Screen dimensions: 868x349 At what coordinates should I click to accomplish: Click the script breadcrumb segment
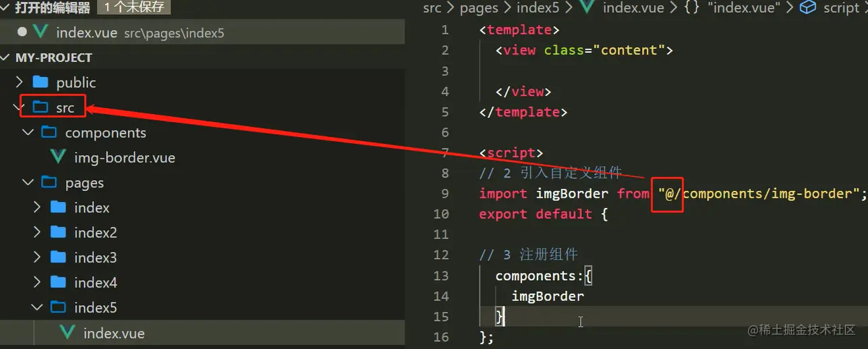pyautogui.click(x=841, y=8)
